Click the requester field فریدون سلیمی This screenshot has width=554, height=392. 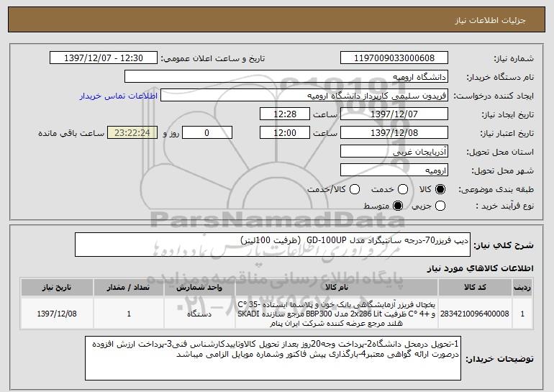pos(304,96)
